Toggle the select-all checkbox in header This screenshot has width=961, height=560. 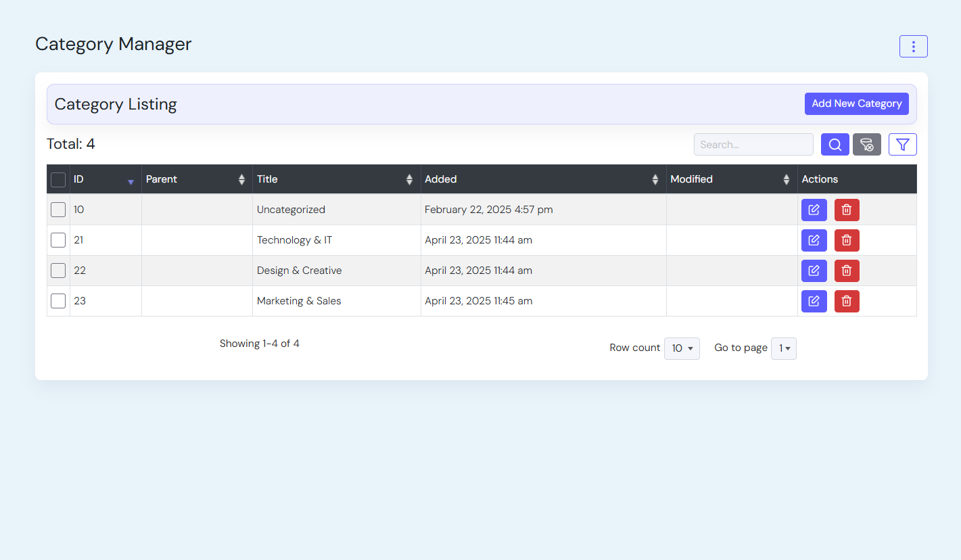pos(58,180)
